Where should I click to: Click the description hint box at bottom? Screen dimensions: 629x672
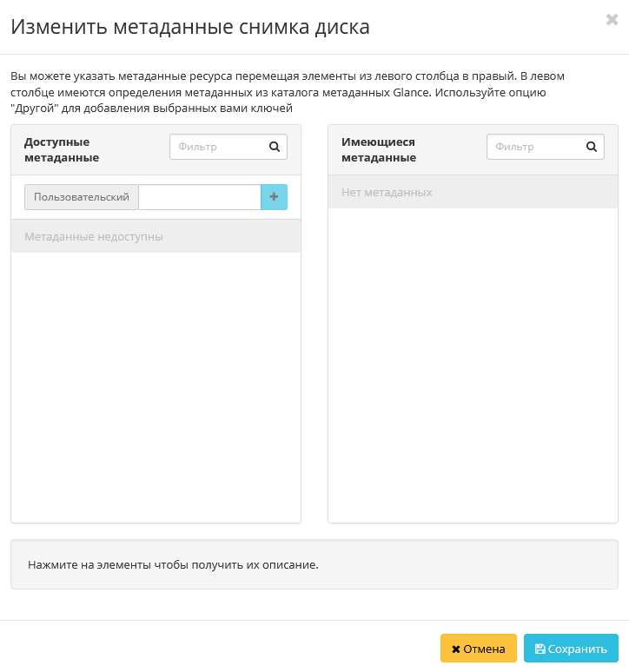click(x=314, y=564)
